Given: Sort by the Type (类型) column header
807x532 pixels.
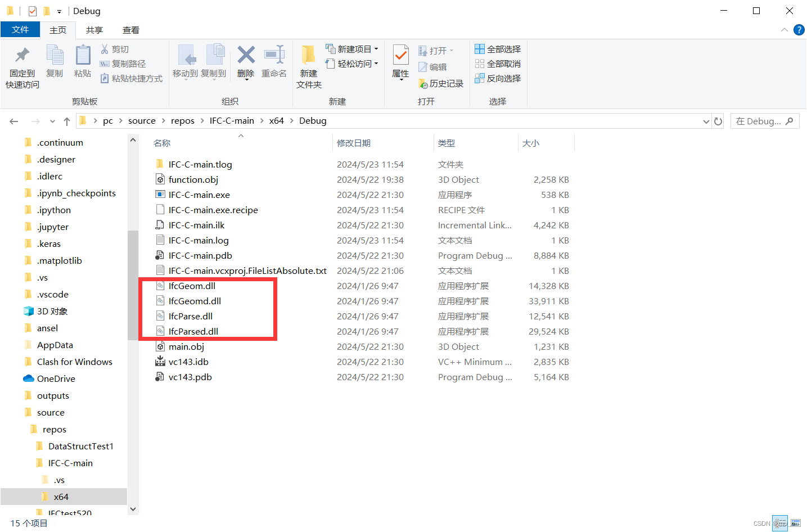Looking at the screenshot, I should pyautogui.click(x=447, y=143).
